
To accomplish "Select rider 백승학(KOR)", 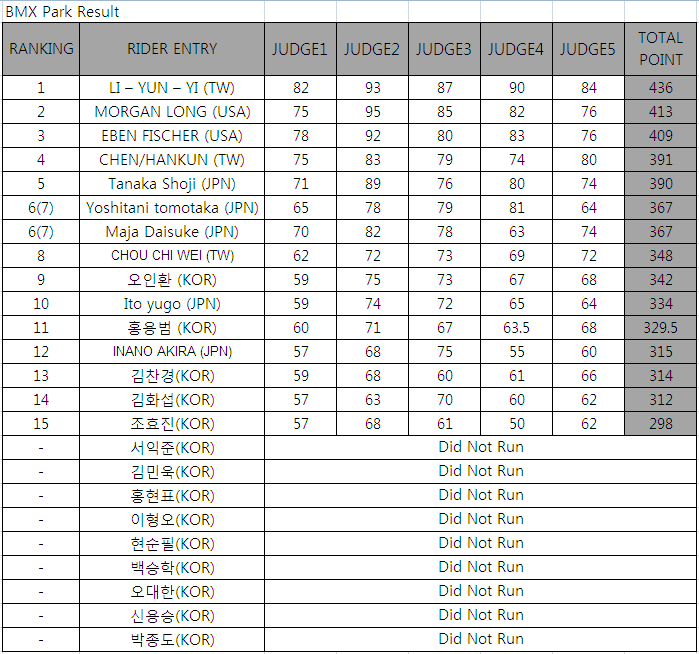I will [172, 568].
